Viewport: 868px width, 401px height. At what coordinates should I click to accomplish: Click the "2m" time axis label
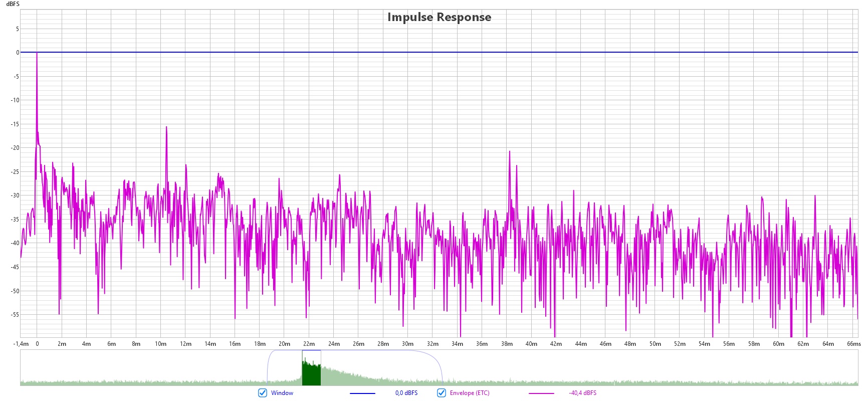point(62,344)
